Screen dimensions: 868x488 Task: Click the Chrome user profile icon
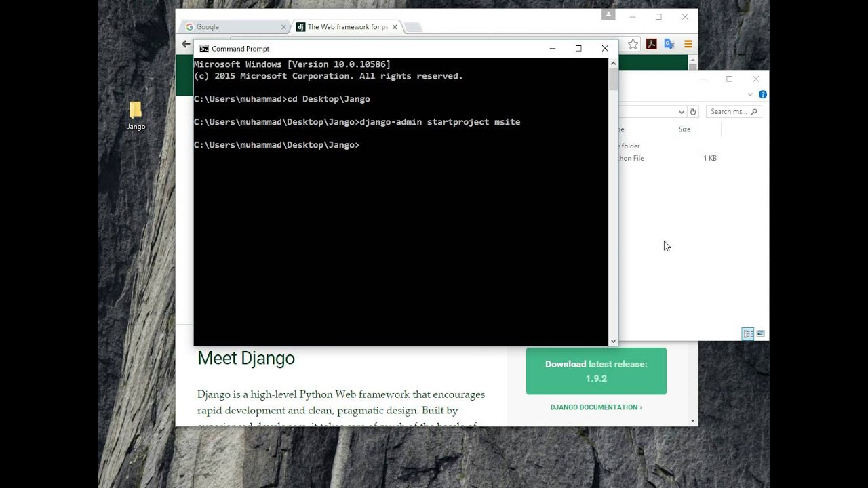tap(608, 14)
